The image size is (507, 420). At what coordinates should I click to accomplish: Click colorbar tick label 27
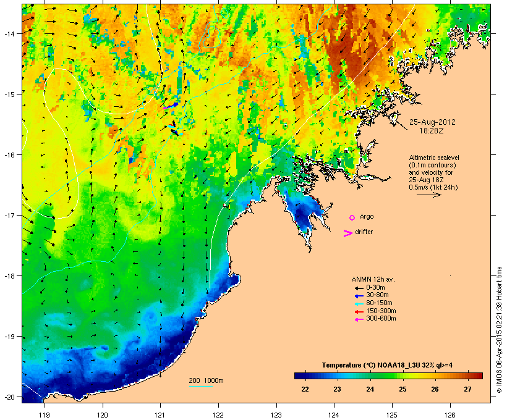(468, 389)
